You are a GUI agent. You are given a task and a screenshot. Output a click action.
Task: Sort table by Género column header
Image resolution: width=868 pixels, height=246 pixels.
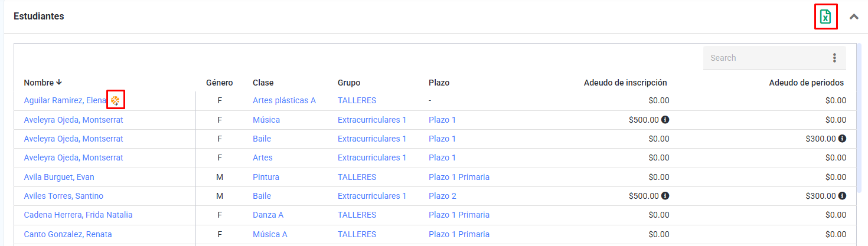click(219, 83)
